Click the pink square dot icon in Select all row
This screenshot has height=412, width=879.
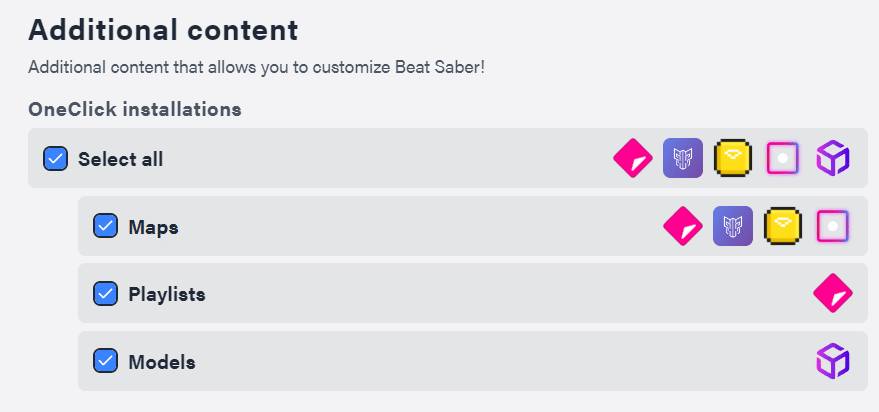782,158
